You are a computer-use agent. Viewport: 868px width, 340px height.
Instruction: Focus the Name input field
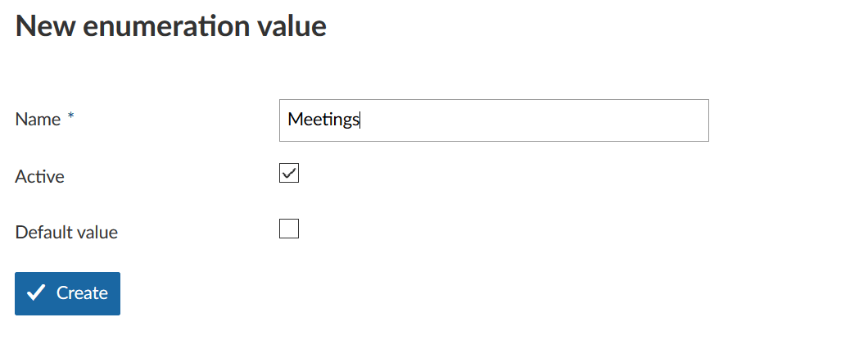[x=493, y=120]
